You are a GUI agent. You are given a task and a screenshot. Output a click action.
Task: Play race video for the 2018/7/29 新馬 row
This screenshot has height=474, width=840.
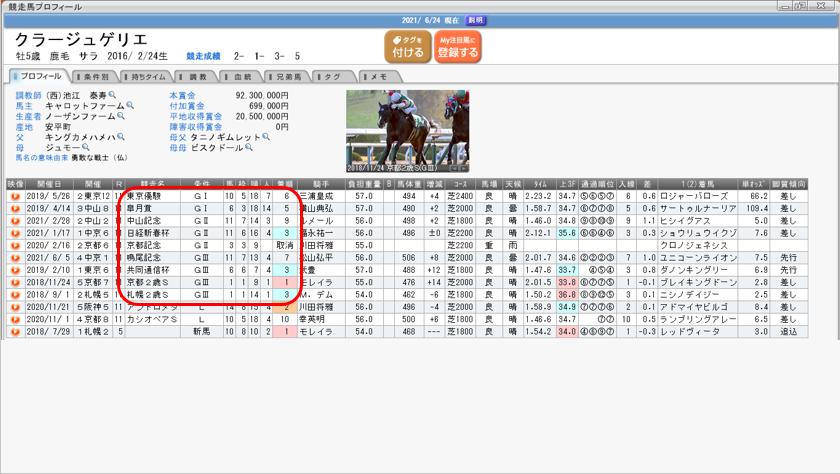15,331
